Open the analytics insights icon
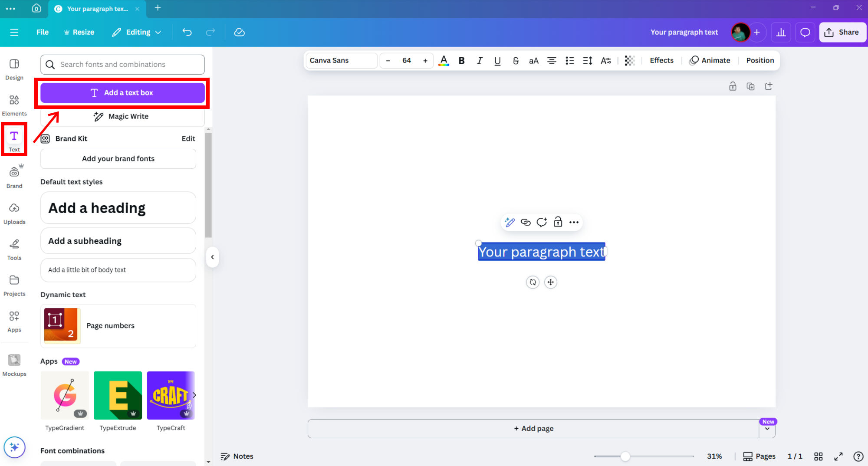 781,32
